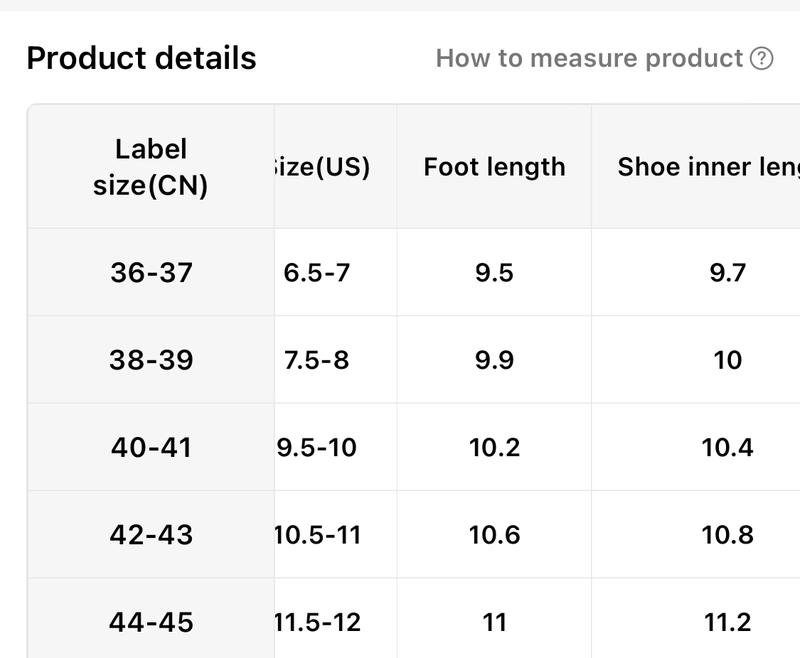Click the partially hidden size(US) column header
This screenshot has width=800, height=658.
coord(322,167)
